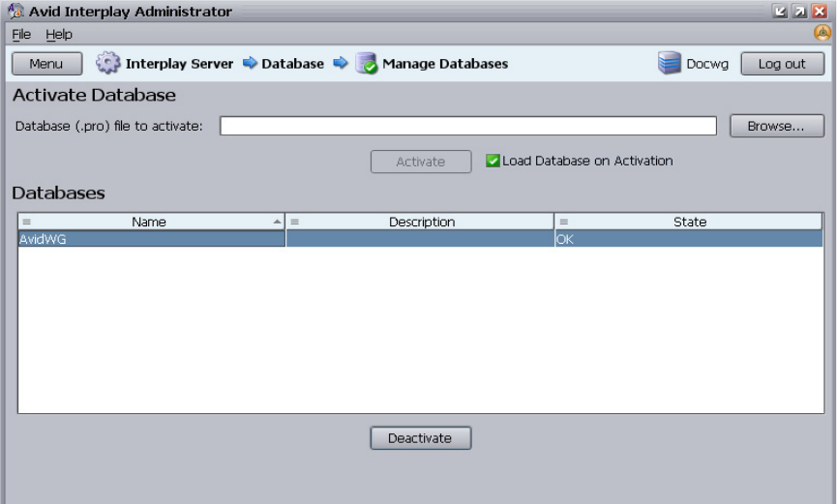The width and height of the screenshot is (837, 504).
Task: Click the Browse... button
Action: click(777, 126)
